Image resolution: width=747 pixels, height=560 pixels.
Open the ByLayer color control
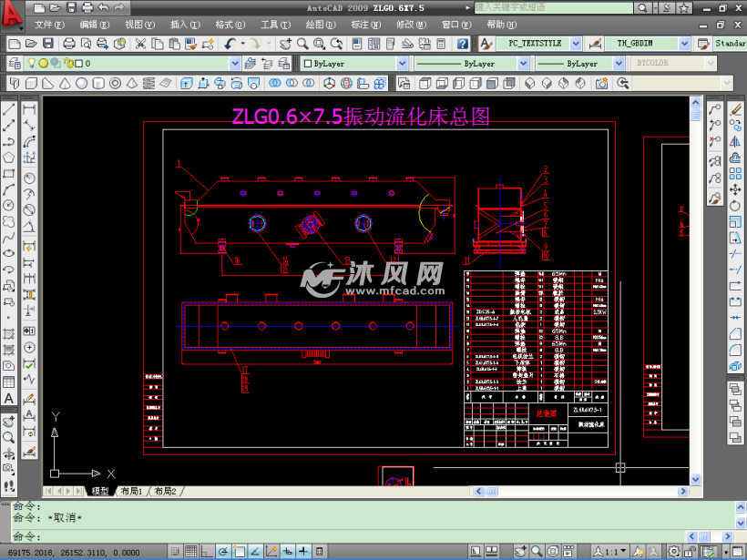click(x=355, y=63)
